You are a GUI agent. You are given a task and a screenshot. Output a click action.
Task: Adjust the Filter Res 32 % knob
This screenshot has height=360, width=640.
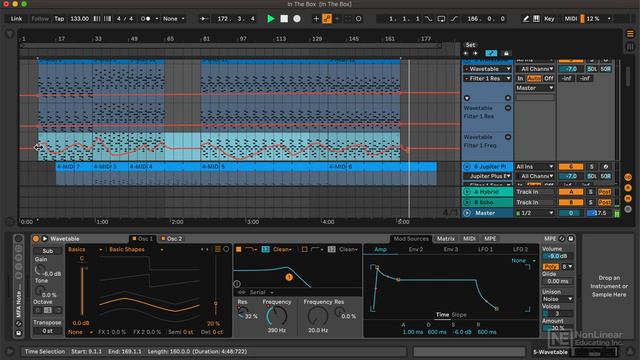coord(242,312)
